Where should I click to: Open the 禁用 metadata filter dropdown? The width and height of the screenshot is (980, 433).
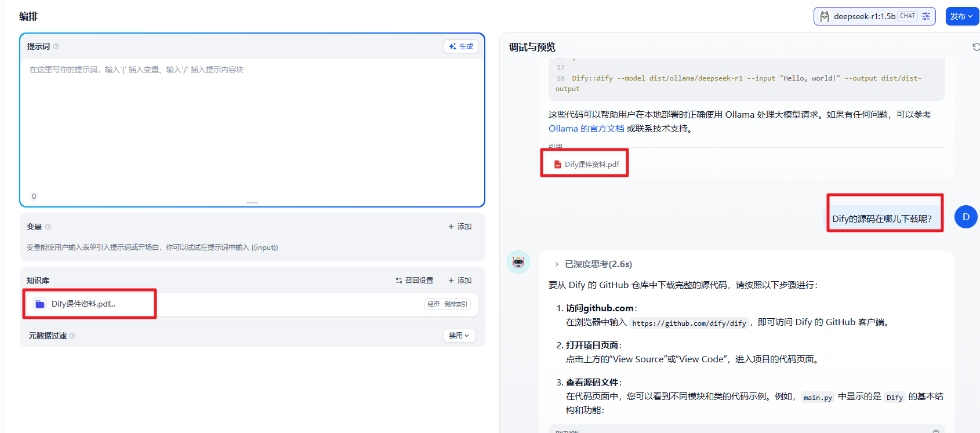click(459, 336)
